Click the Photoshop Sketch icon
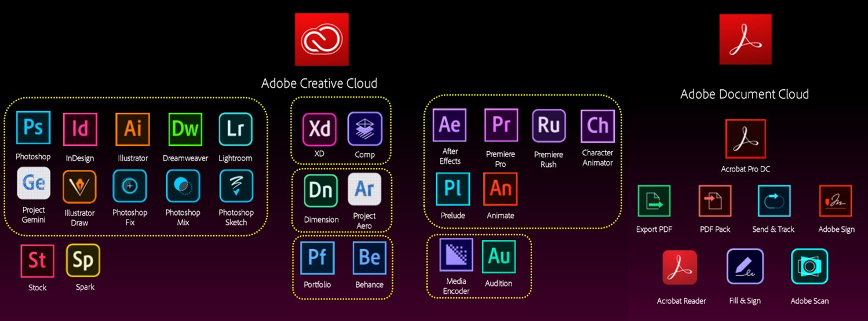Image resolution: width=868 pixels, height=321 pixels. pyautogui.click(x=236, y=186)
